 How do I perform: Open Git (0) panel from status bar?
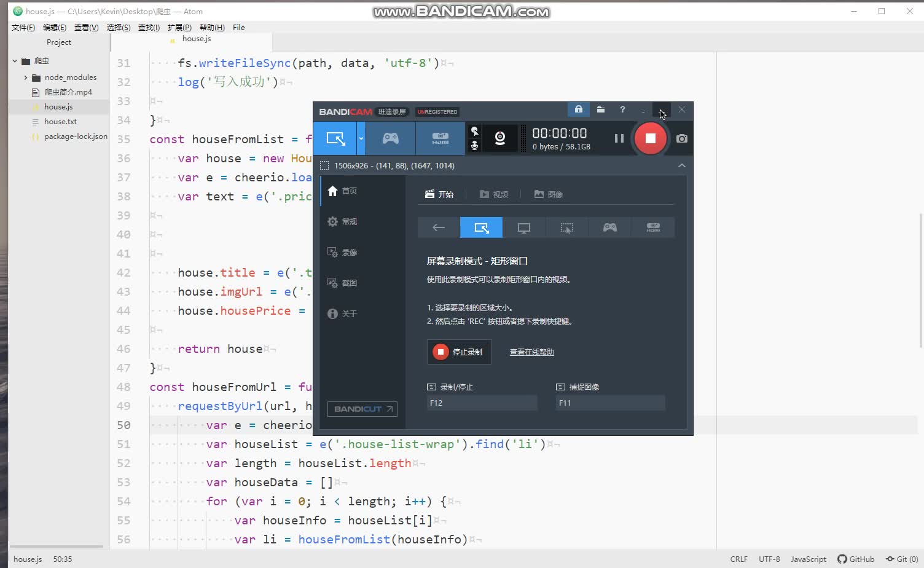point(902,559)
